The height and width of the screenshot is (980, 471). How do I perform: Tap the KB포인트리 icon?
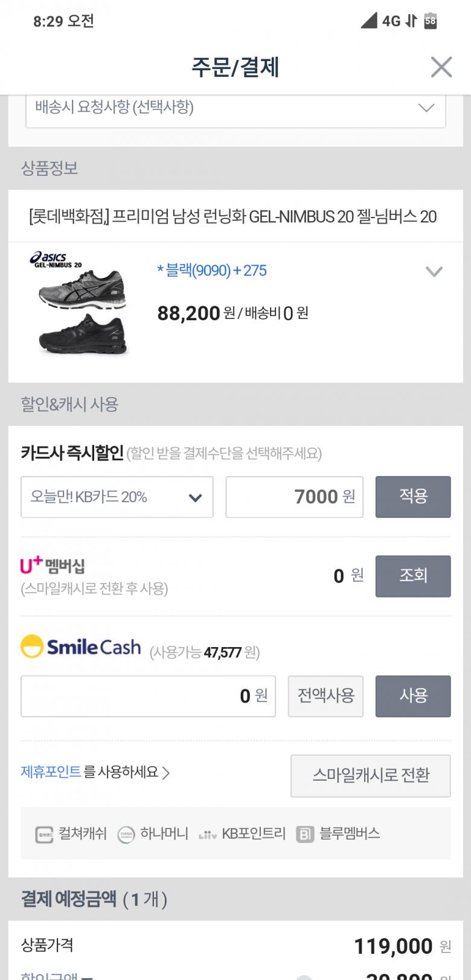(x=207, y=836)
